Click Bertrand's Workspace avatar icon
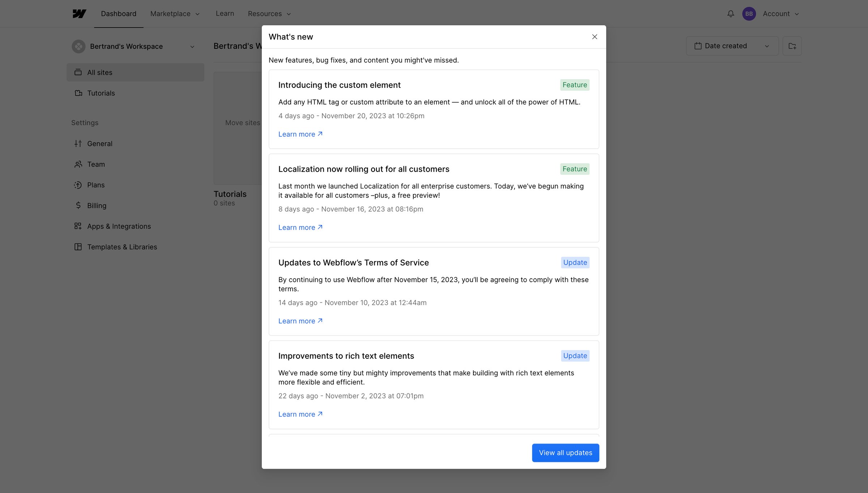 [78, 46]
